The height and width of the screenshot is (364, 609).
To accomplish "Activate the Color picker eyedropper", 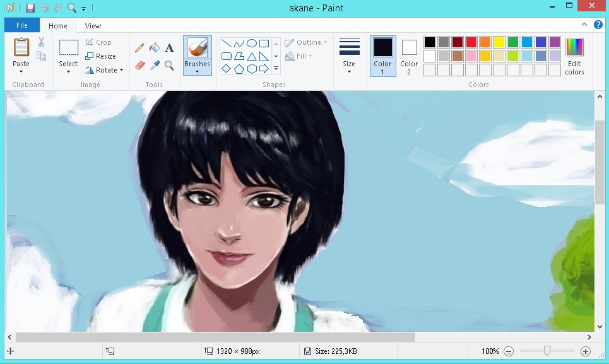I will click(x=155, y=65).
